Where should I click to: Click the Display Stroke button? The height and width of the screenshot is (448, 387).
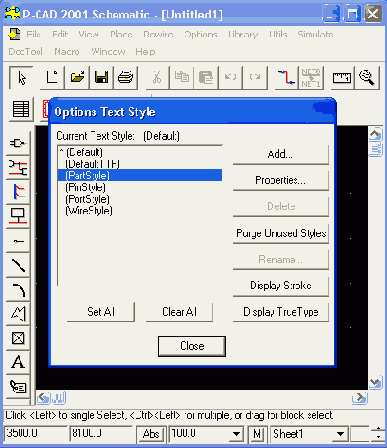281,286
